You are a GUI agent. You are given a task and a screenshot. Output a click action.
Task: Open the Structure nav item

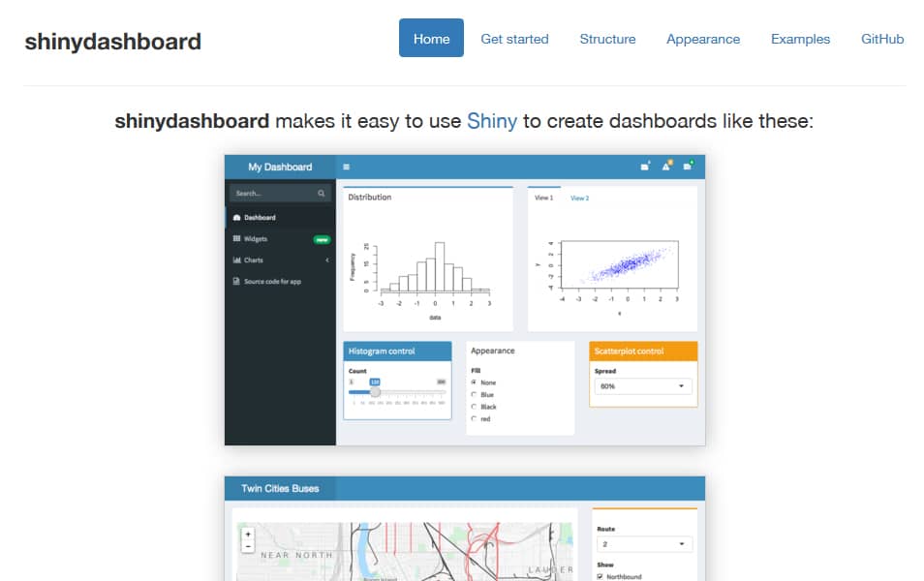tap(607, 39)
